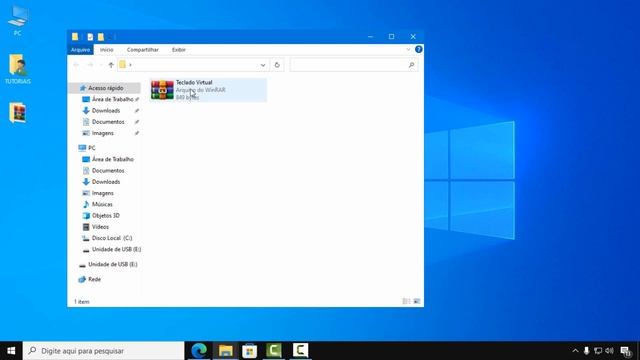Open Explorer help (question mark icon)
Image resolution: width=640 pixels, height=360 pixels.
418,49
